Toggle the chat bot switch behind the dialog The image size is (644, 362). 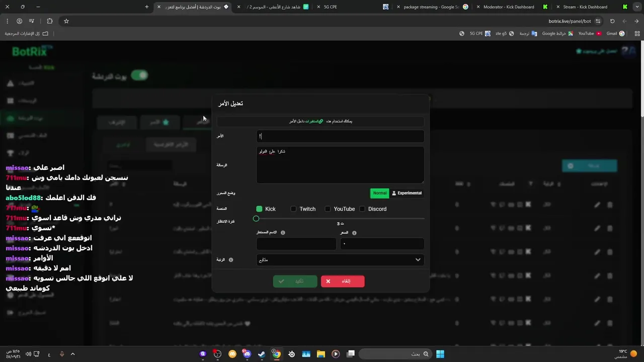coord(139,75)
